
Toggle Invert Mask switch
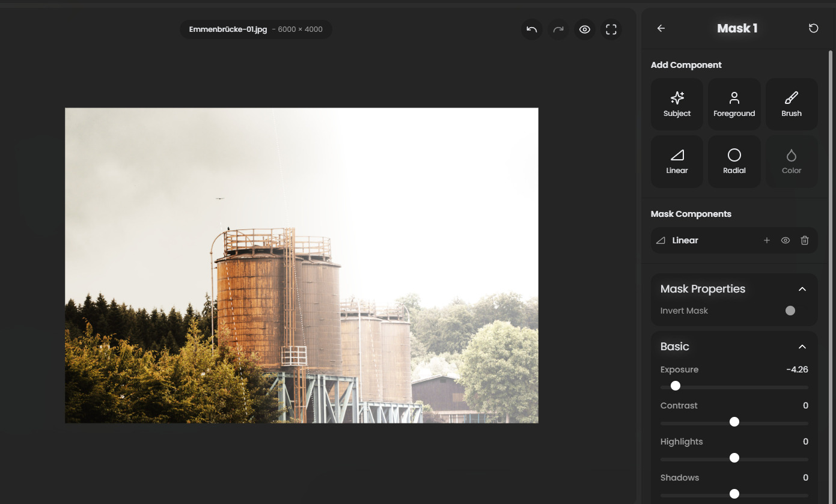tap(790, 311)
